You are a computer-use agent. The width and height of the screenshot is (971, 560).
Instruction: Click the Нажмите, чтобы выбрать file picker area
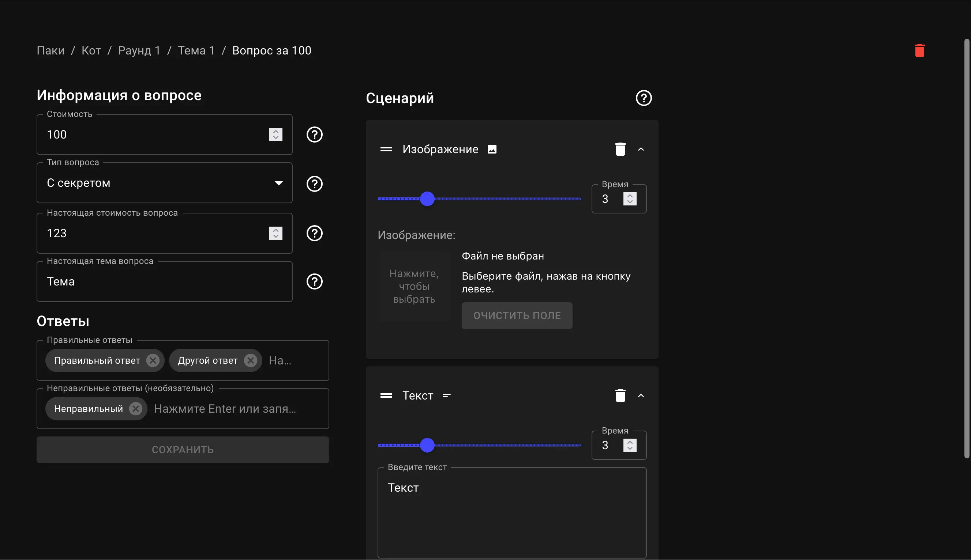pyautogui.click(x=413, y=286)
